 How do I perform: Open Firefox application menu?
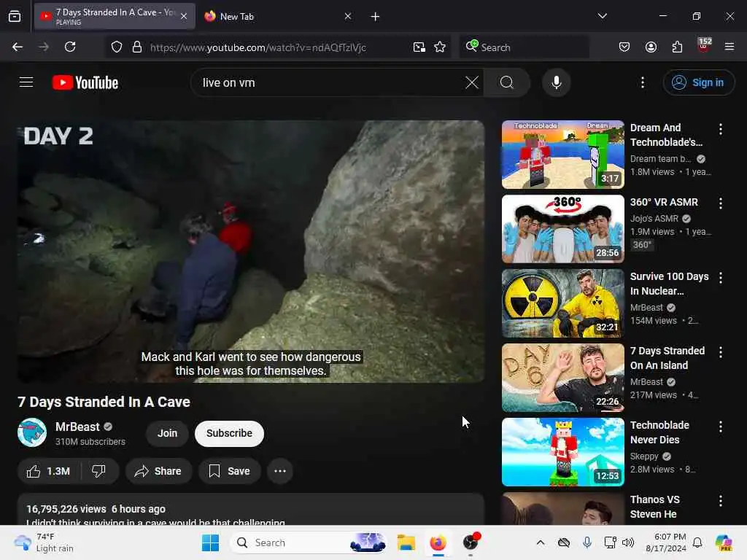pos(729,47)
